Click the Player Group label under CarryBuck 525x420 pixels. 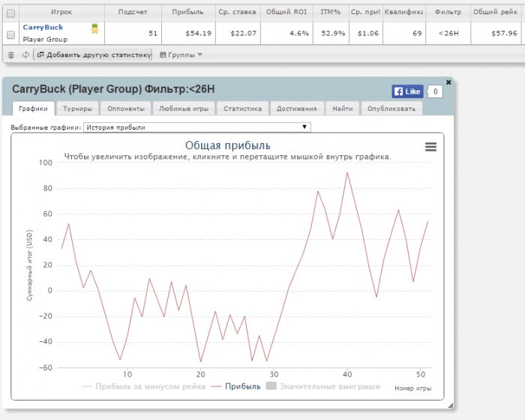45,40
